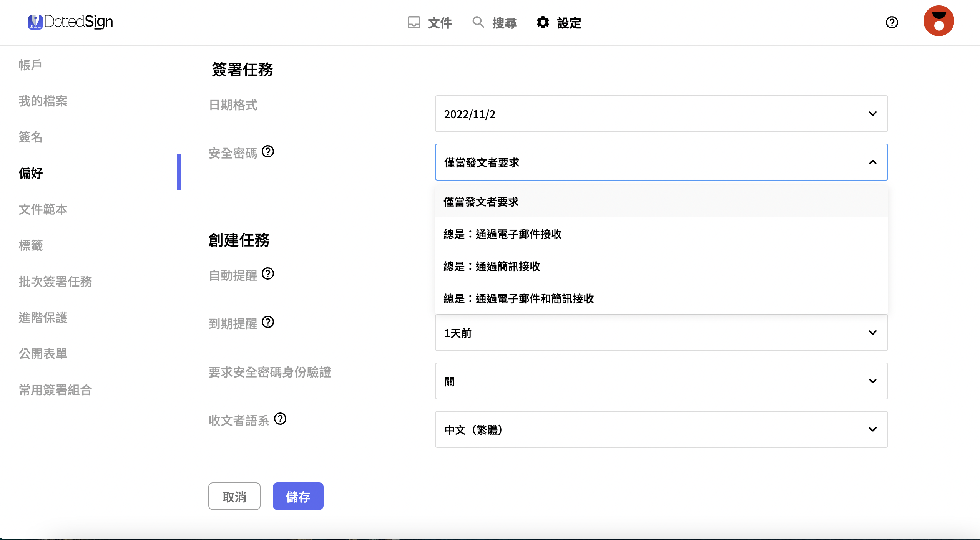The height and width of the screenshot is (540, 980).
Task: Click the 儲存 button
Action: point(298,496)
